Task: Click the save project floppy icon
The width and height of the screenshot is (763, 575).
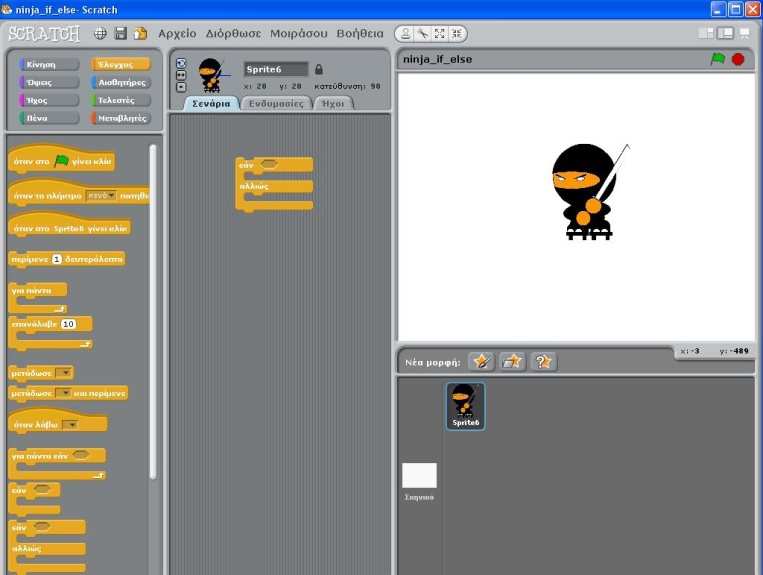Action: pos(120,34)
